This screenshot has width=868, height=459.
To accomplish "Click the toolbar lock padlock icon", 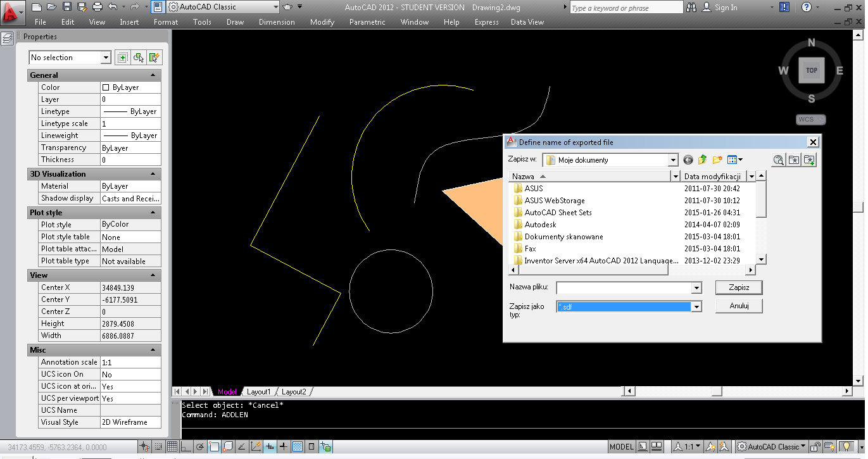I will click(x=815, y=446).
